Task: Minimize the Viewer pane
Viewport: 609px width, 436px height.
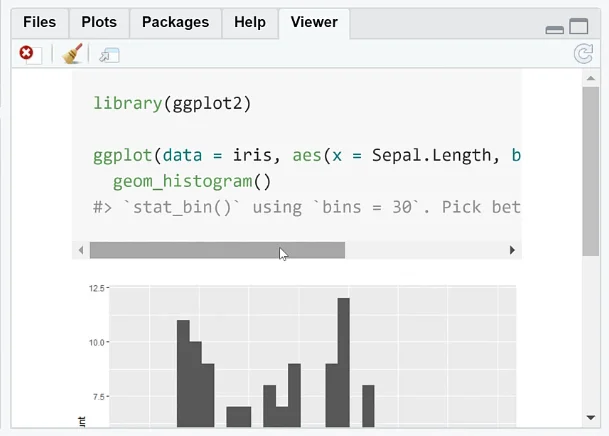Action: coord(555,30)
